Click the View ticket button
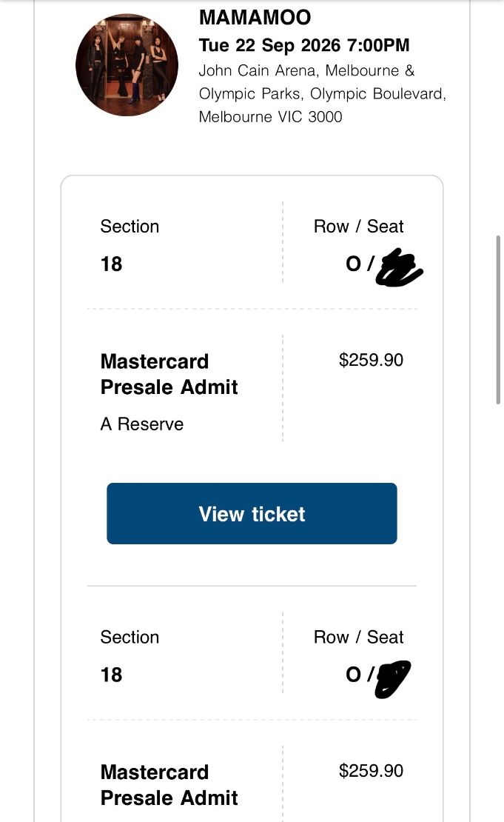 point(252,513)
